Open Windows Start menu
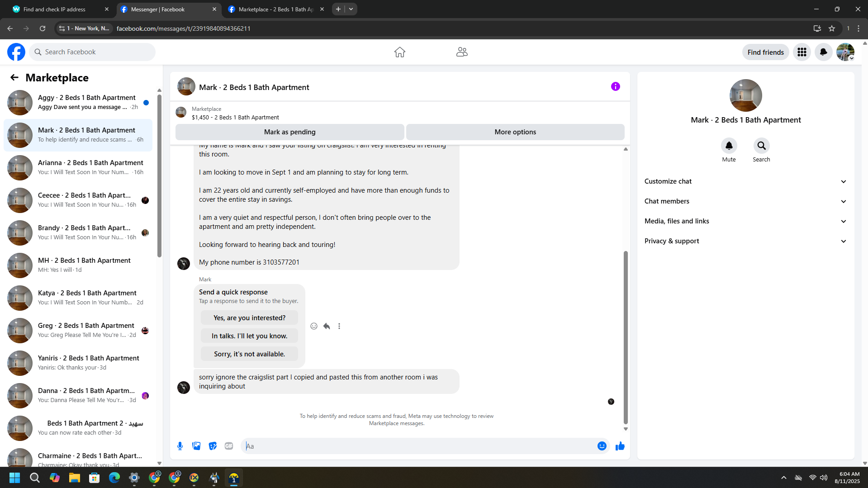This screenshot has height=488, width=868. pos(14,478)
